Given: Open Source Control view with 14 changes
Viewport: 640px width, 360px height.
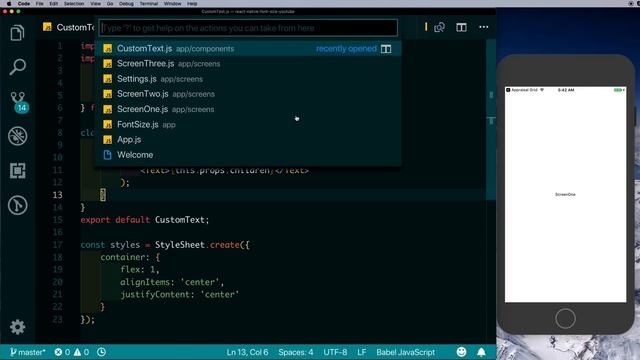Looking at the screenshot, I should point(18,102).
